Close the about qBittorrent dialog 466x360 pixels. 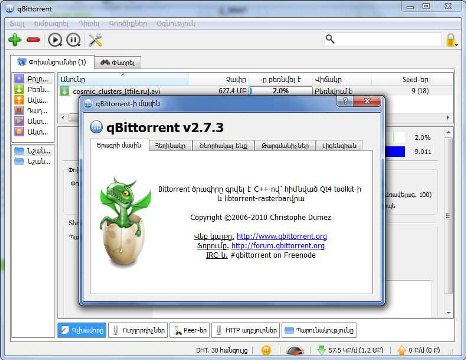click(x=367, y=101)
